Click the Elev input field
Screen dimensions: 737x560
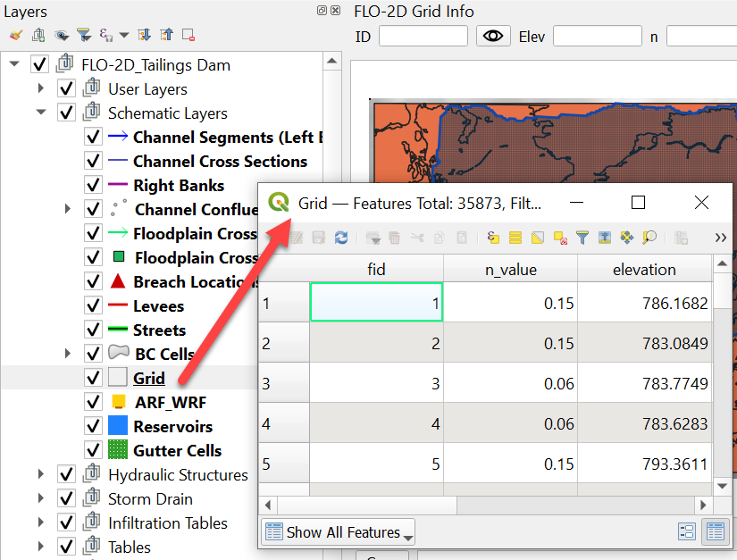[597, 36]
